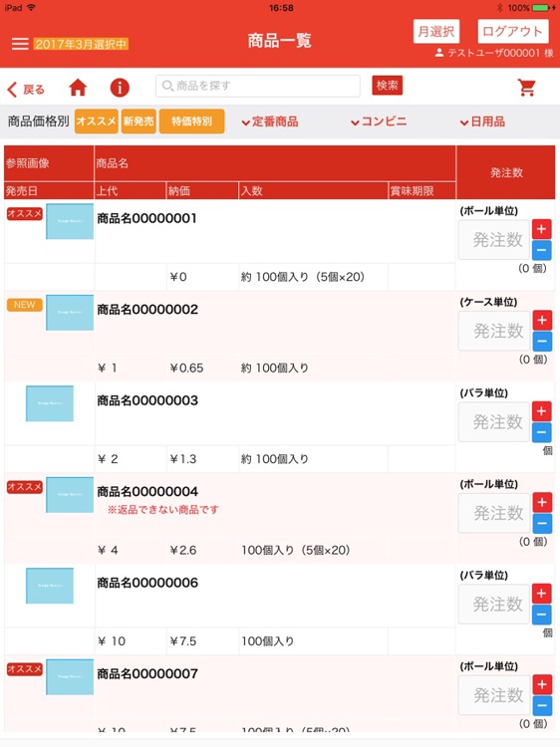
Task: Click the ¥1.3 price cell
Action: tap(183, 459)
